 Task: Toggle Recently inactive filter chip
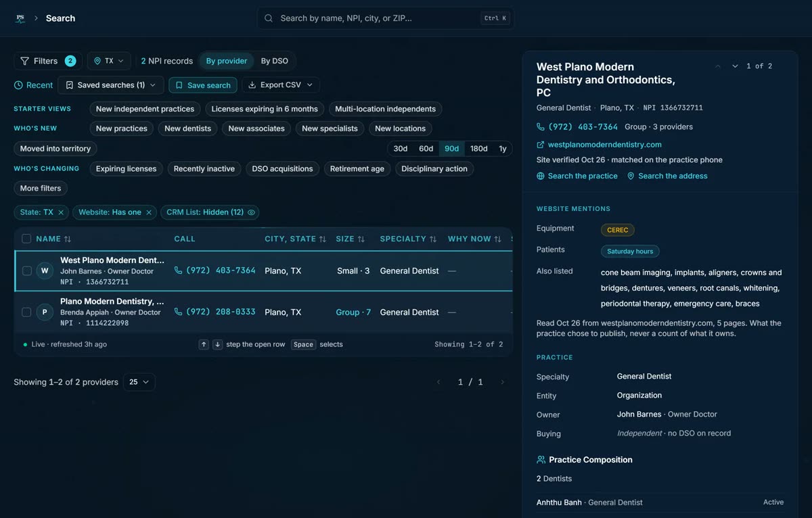(204, 169)
